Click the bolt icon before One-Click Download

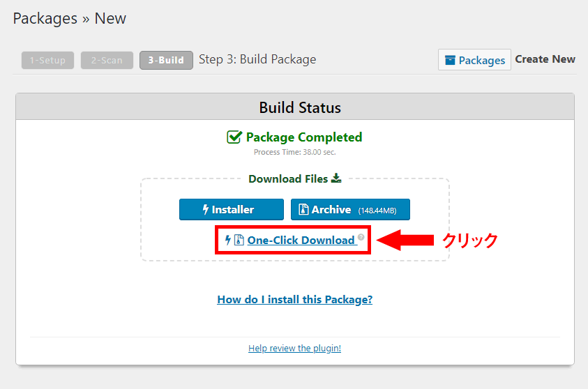click(228, 240)
